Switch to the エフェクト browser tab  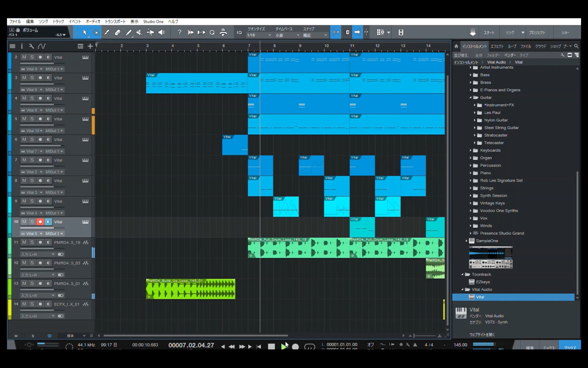pyautogui.click(x=497, y=46)
